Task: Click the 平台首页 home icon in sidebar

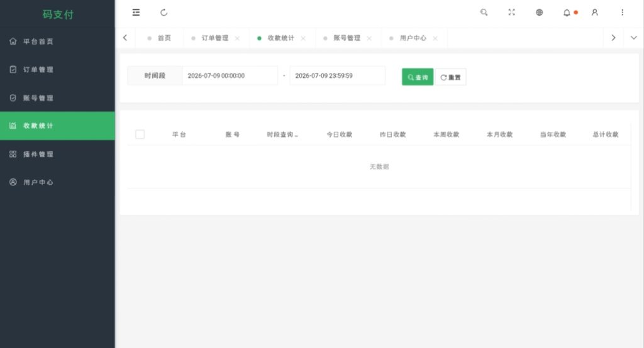Action: point(13,41)
